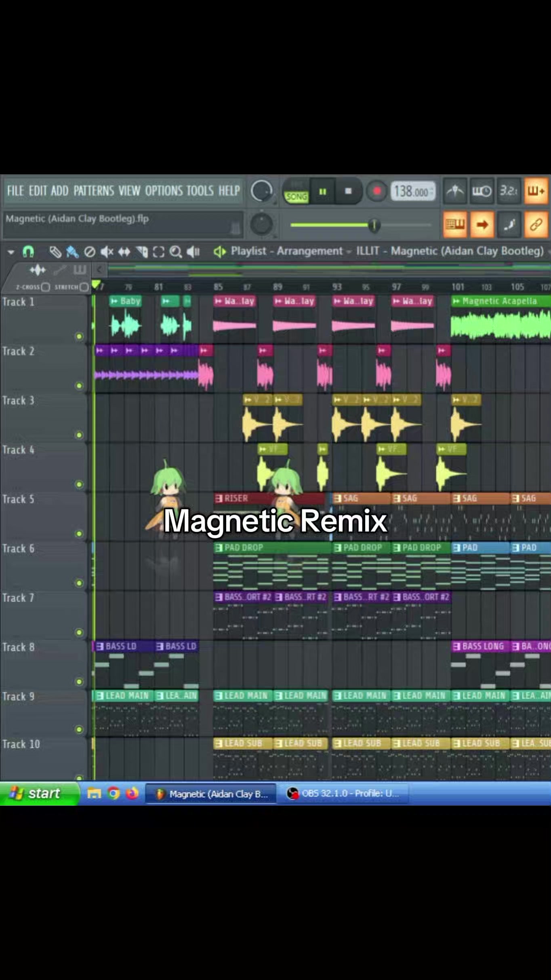Select the Mute tool in playlist toolbar
The height and width of the screenshot is (980, 551).
(x=107, y=252)
